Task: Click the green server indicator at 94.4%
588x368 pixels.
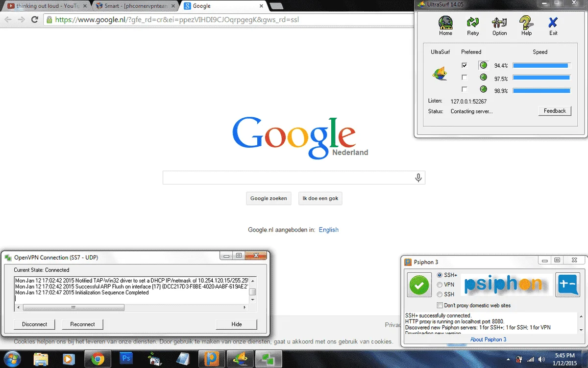Action: click(x=484, y=65)
